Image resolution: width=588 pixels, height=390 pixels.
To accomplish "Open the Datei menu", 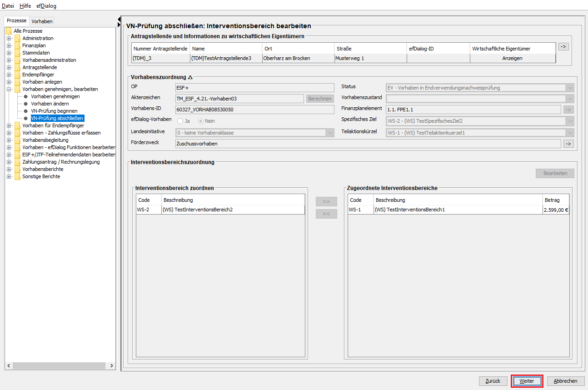I will [8, 6].
